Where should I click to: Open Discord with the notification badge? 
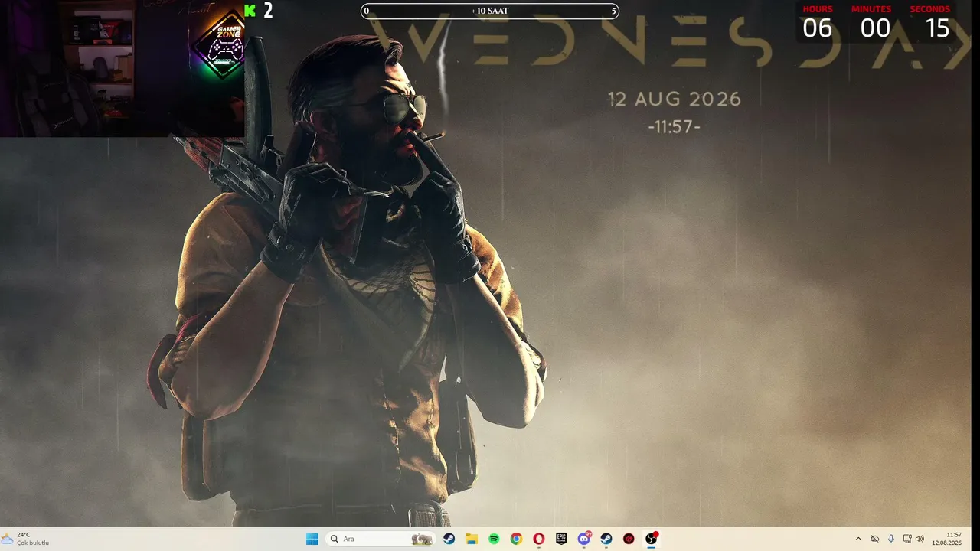tap(584, 539)
